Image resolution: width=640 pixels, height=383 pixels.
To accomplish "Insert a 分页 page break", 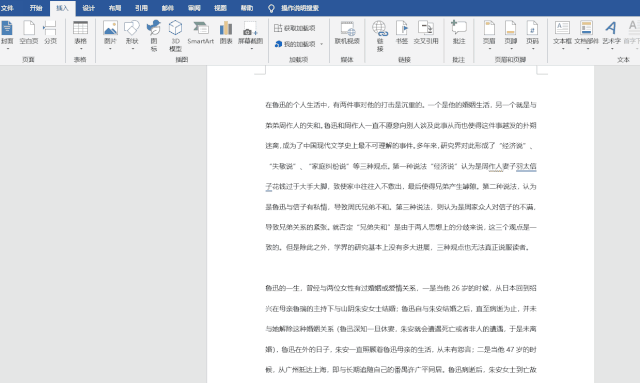I will pyautogui.click(x=50, y=33).
